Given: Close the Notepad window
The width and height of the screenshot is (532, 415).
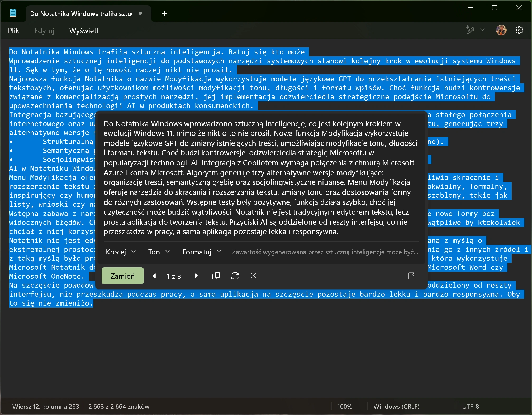Looking at the screenshot, I should tap(519, 8).
